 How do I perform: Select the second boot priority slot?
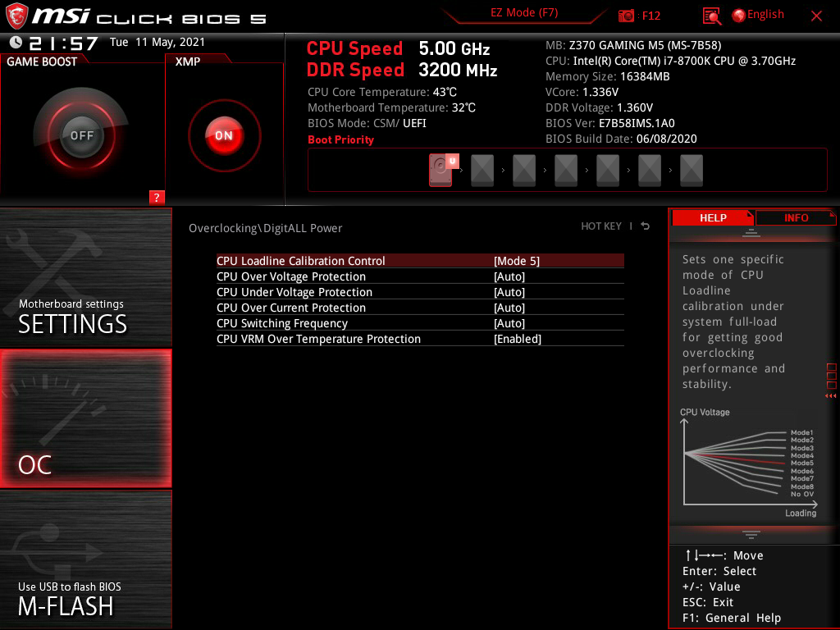point(482,171)
